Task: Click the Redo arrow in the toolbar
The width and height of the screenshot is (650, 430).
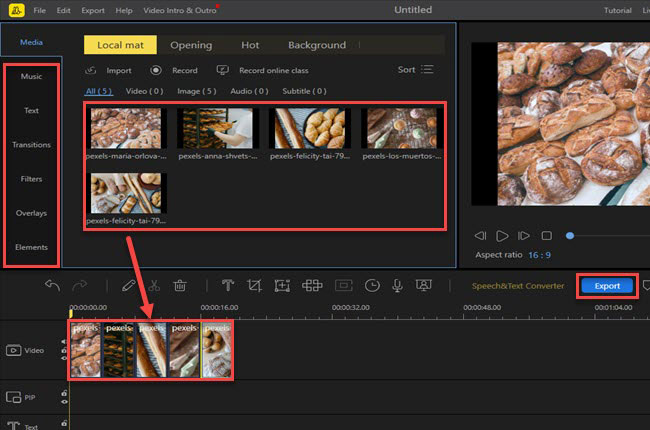Action: click(x=80, y=285)
